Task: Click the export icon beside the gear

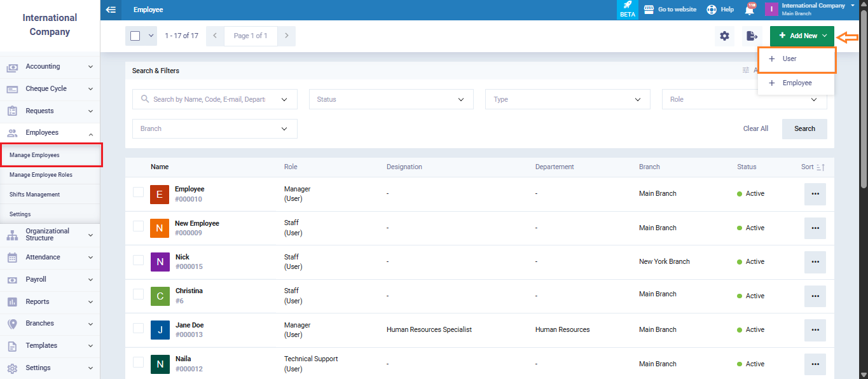Action: (x=752, y=36)
